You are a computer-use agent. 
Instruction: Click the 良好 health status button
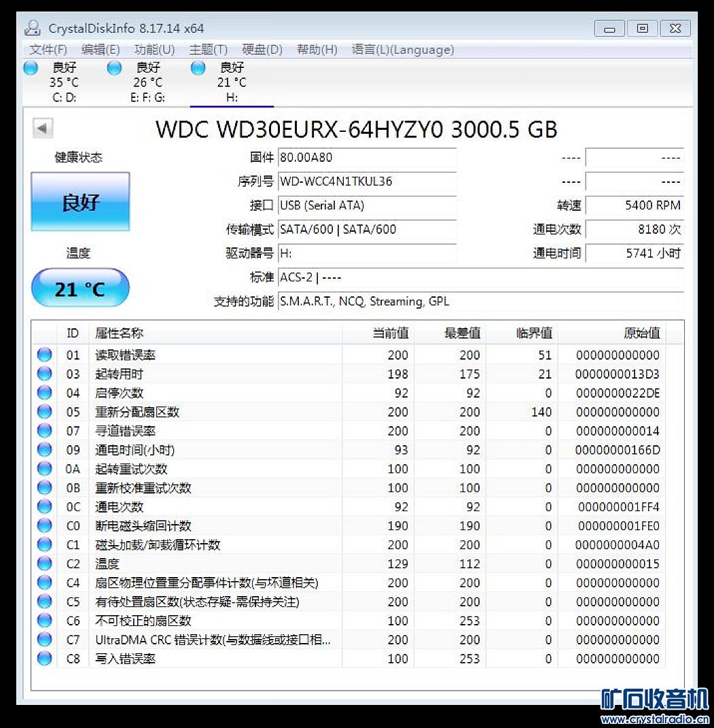pyautogui.click(x=80, y=201)
